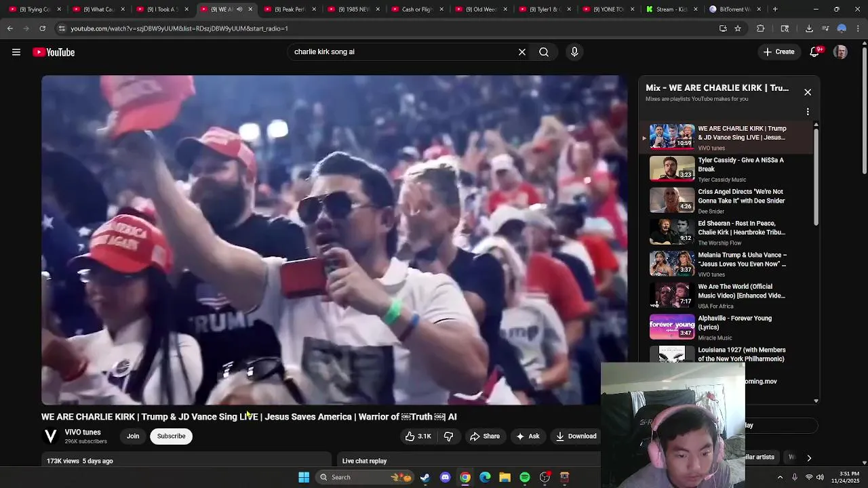Switch to the Cash or Flight browser tab
The width and height of the screenshot is (868, 488).
click(x=416, y=9)
